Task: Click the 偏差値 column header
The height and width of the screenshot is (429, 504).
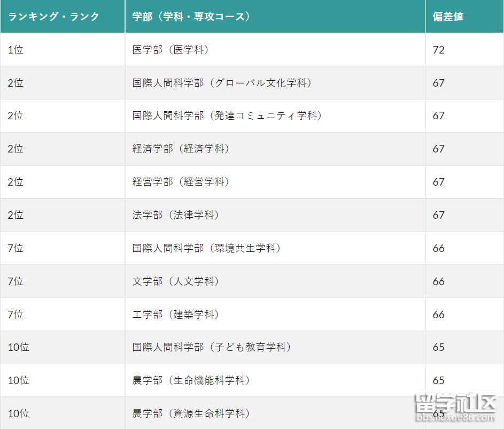Action: (448, 17)
